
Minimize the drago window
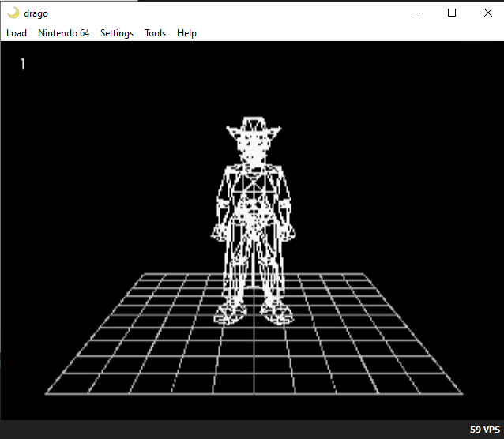[416, 13]
